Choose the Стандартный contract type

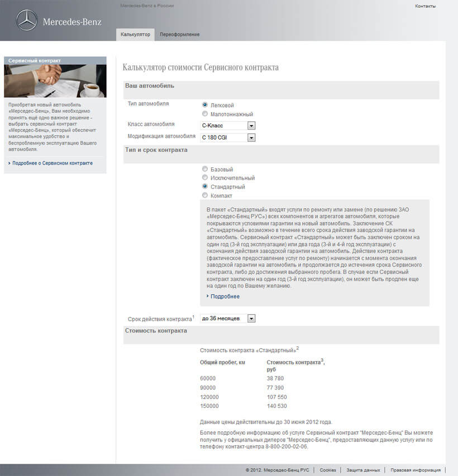205,186
